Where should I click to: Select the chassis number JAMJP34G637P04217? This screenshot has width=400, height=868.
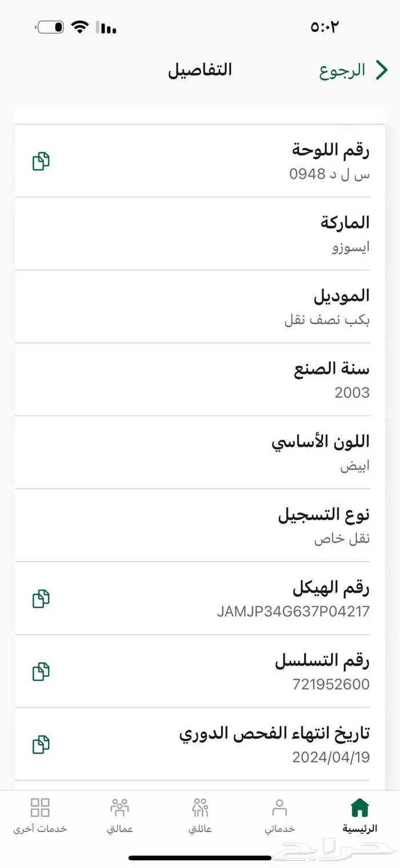pyautogui.click(x=293, y=611)
